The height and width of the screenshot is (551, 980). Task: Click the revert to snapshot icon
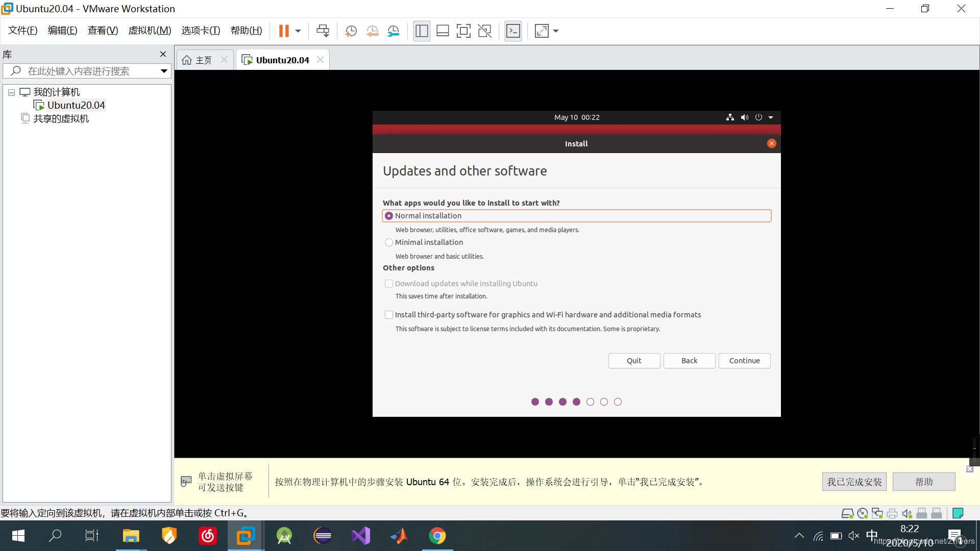click(x=372, y=31)
